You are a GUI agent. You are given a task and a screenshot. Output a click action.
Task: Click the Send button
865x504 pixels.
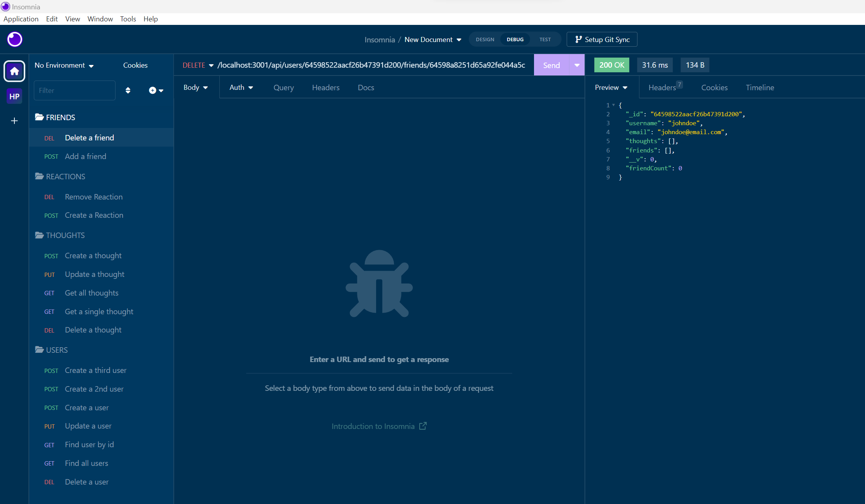pyautogui.click(x=551, y=65)
